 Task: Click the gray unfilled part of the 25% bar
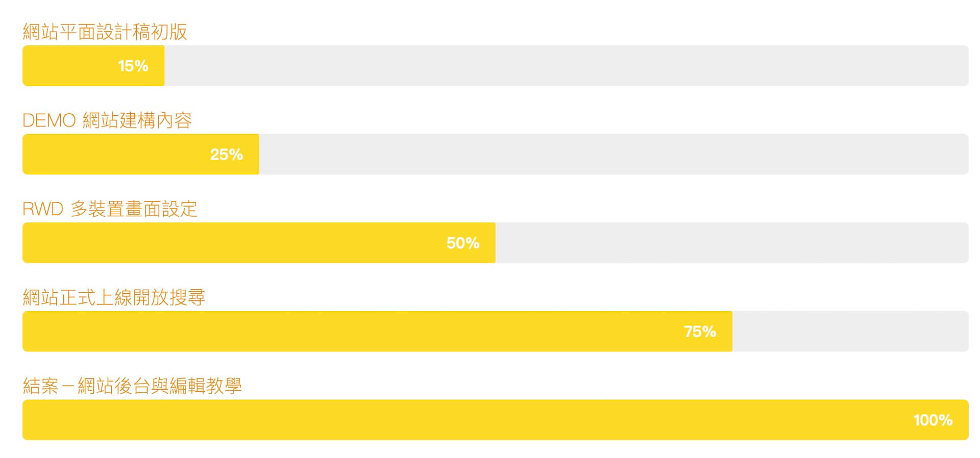point(614,154)
